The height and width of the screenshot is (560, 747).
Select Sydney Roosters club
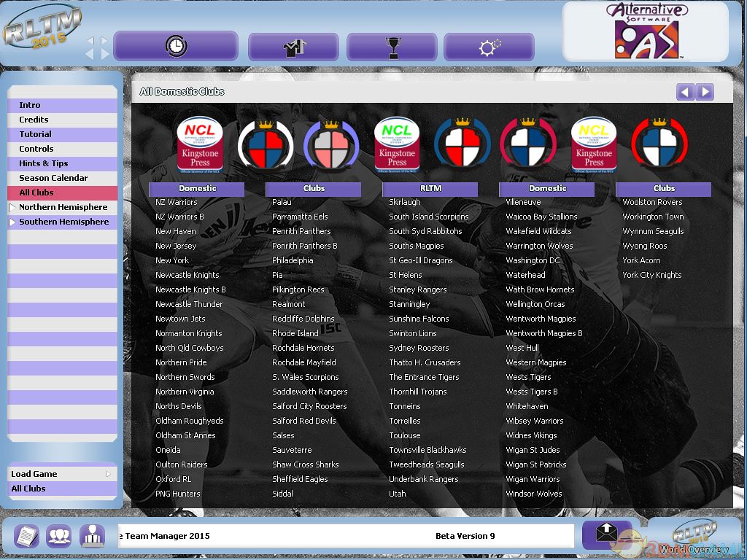click(x=419, y=348)
